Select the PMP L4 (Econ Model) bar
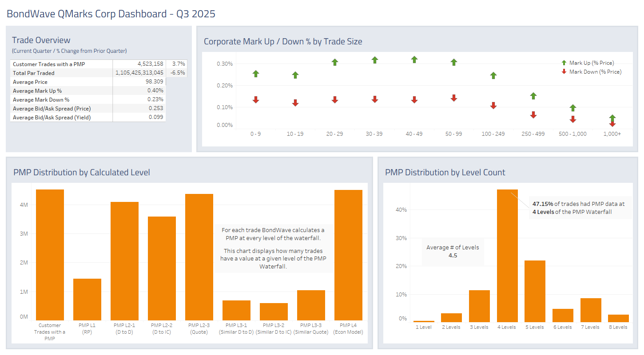The height and width of the screenshot is (355, 644). [348, 255]
